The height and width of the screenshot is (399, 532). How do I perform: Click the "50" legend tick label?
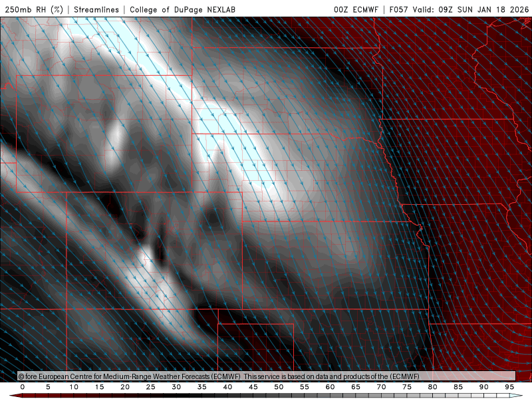click(x=279, y=387)
